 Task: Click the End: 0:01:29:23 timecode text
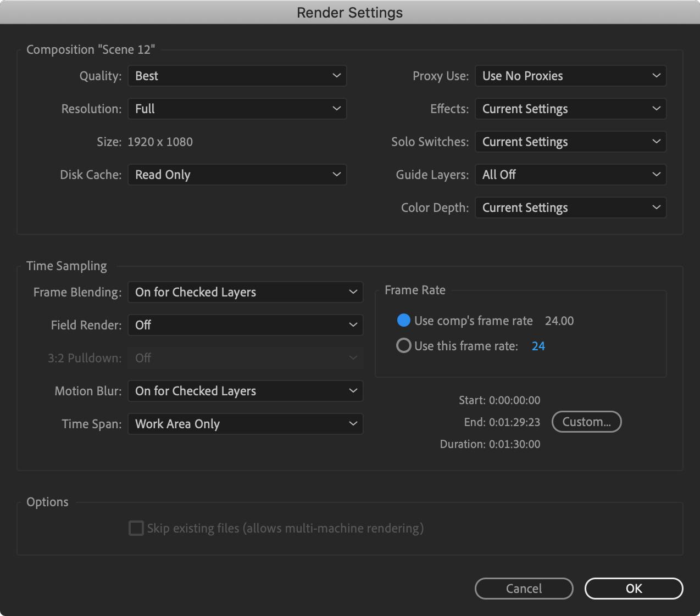click(502, 422)
